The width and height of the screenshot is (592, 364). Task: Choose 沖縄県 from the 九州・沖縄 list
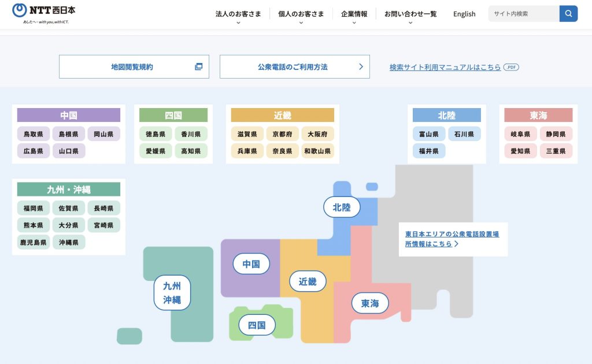coord(69,242)
